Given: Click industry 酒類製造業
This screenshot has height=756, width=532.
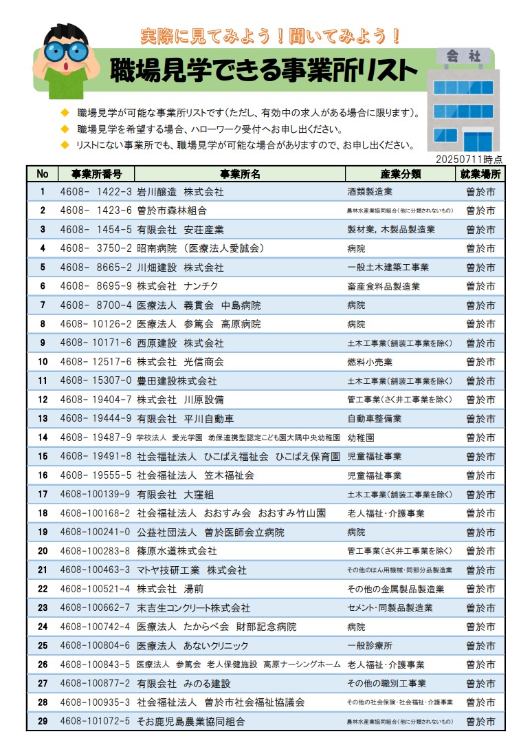Looking at the screenshot, I should click(370, 192).
